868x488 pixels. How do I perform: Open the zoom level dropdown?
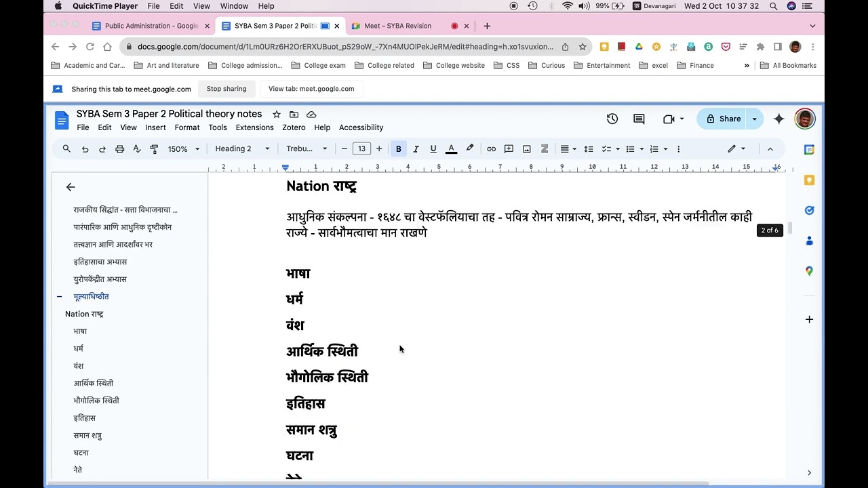(184, 149)
